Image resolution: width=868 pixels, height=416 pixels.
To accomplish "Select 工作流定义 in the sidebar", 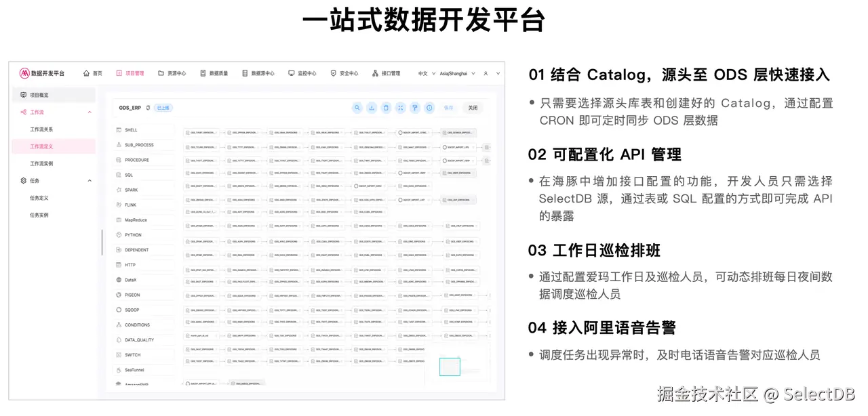I will pos(41,146).
